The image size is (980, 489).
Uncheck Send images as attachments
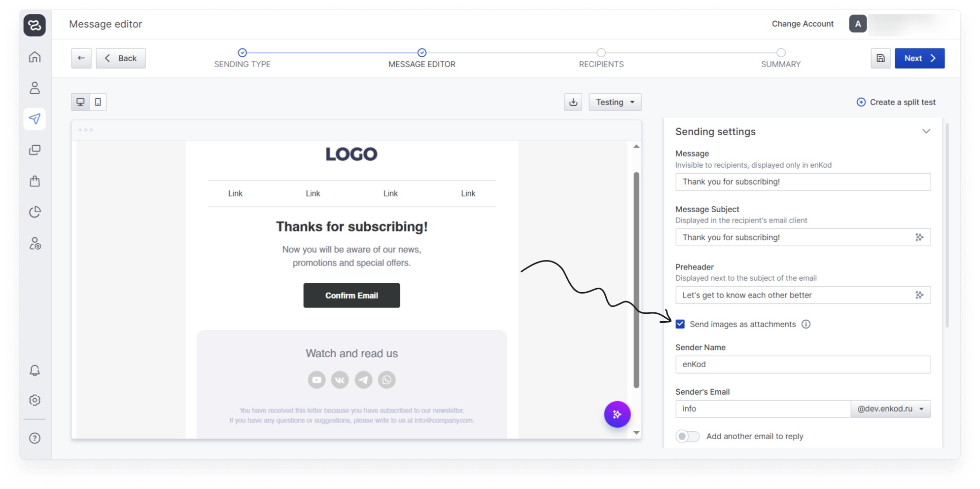click(680, 324)
